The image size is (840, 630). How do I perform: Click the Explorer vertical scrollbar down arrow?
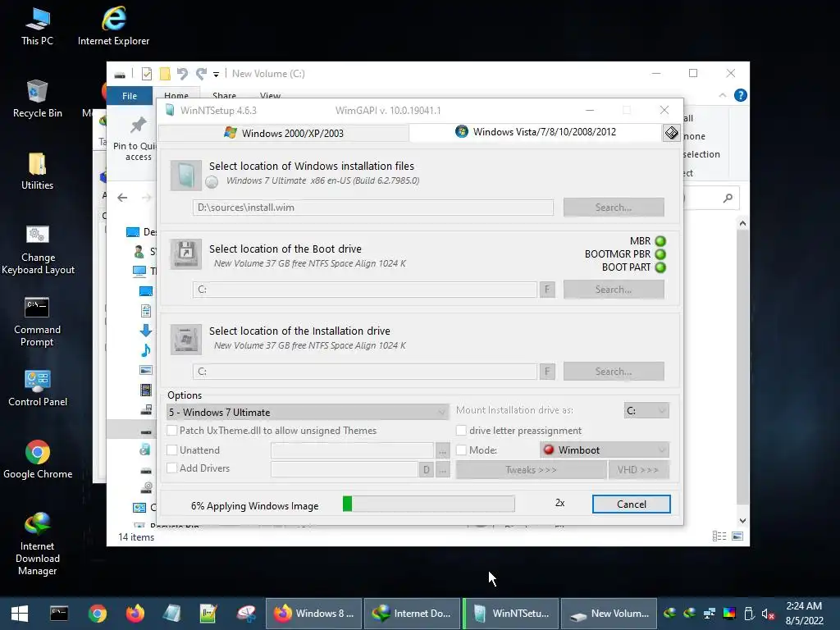pyautogui.click(x=742, y=520)
